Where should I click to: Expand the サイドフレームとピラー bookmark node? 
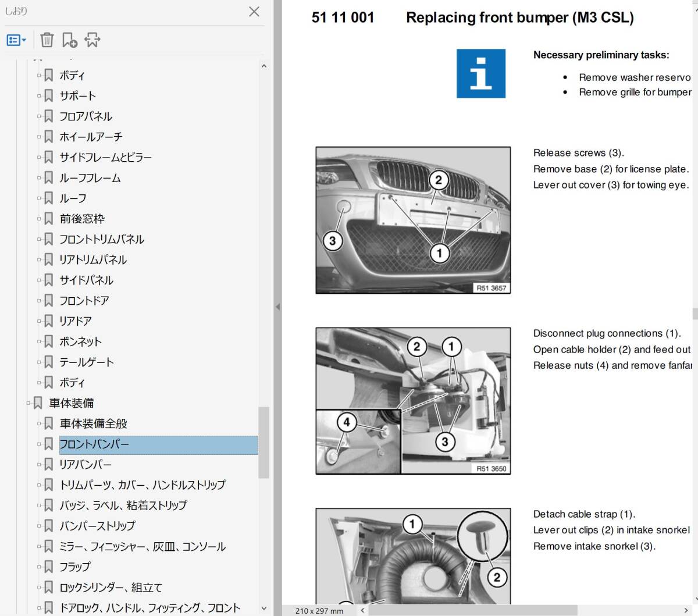(39, 157)
